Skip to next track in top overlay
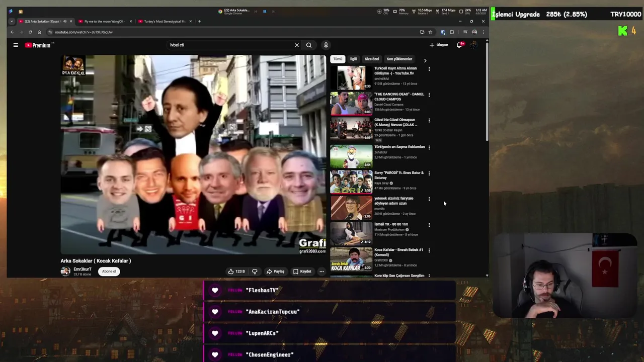Image resolution: width=644 pixels, height=362 pixels. (x=273, y=11)
